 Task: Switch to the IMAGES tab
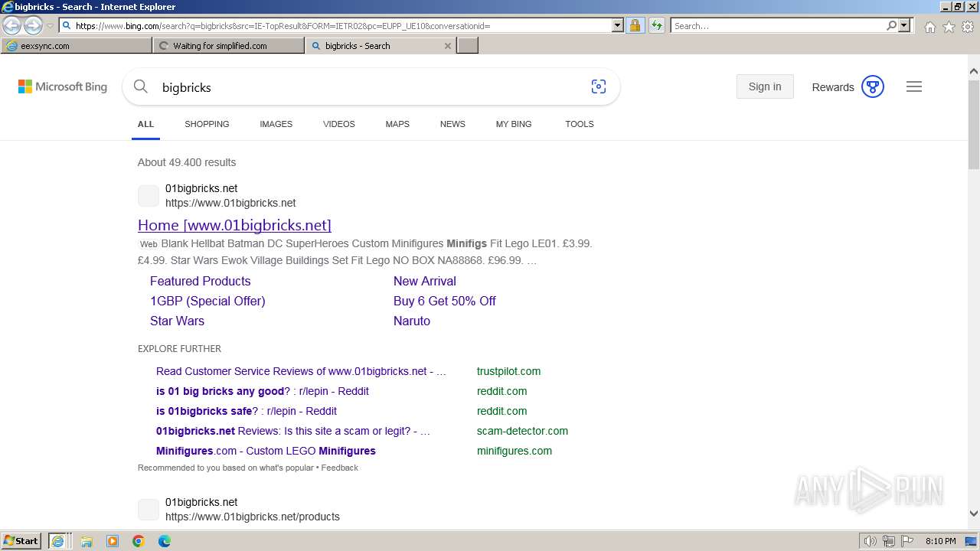(276, 124)
